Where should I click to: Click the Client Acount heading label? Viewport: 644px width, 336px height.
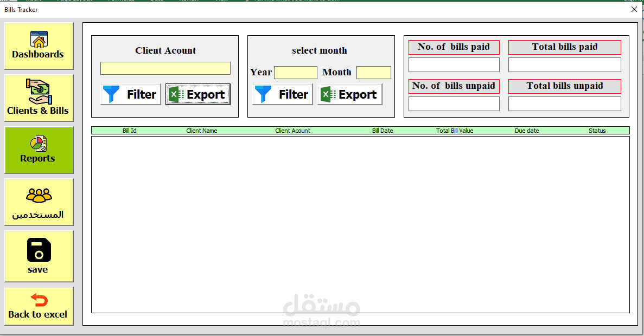165,50
